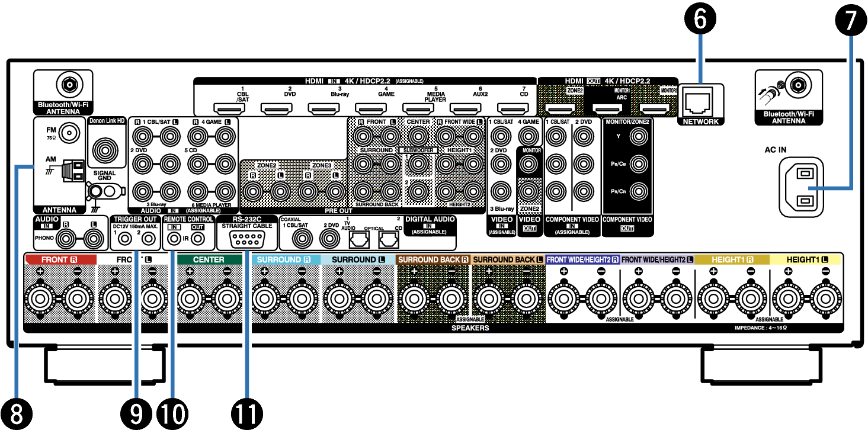Click the Denon Link HD connector
This screenshot has height=430, width=868.
coord(107,146)
